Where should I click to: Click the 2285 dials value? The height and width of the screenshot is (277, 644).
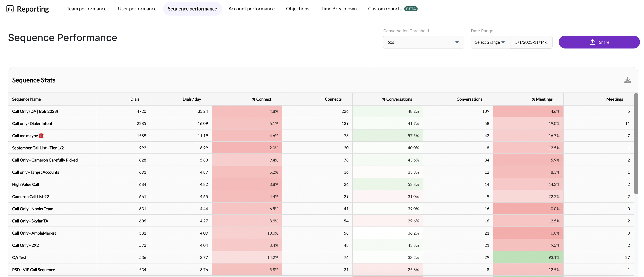tap(141, 124)
